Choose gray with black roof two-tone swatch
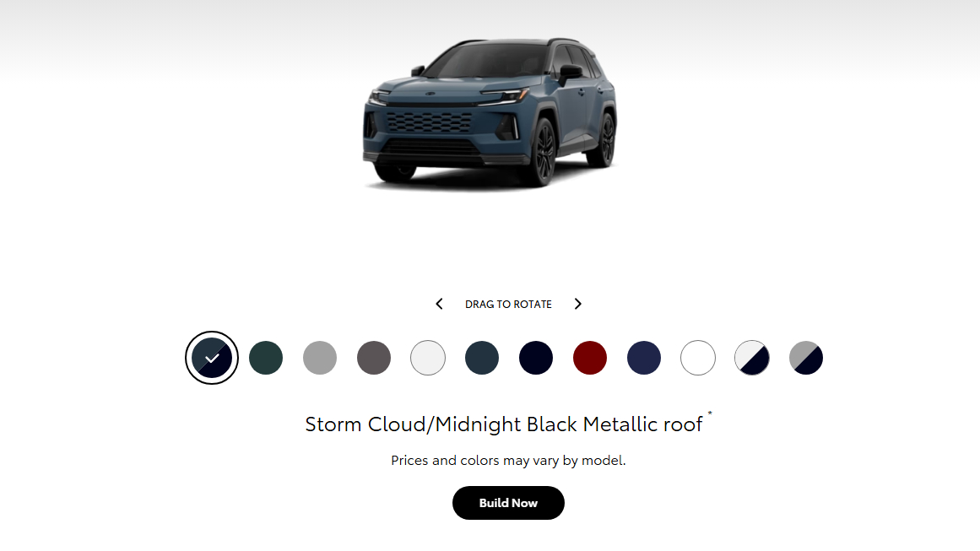 (x=806, y=358)
